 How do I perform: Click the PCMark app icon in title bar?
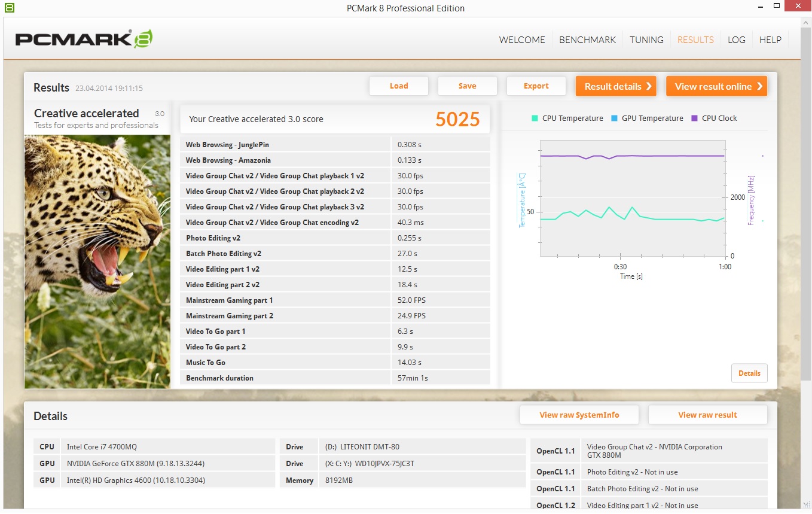[x=9, y=8]
